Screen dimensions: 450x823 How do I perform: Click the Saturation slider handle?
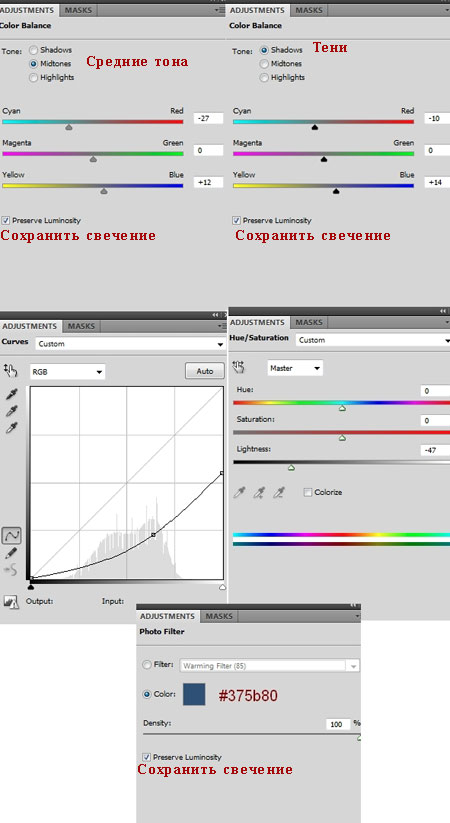(x=342, y=438)
